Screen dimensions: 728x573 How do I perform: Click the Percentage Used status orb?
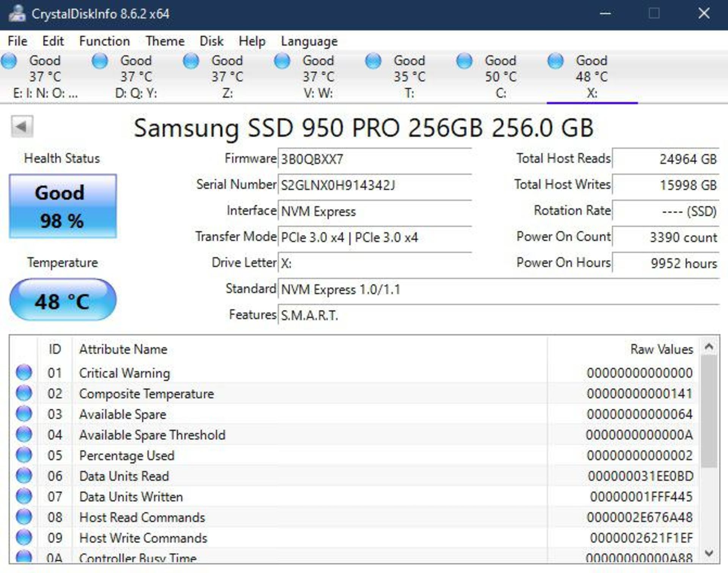pyautogui.click(x=24, y=455)
